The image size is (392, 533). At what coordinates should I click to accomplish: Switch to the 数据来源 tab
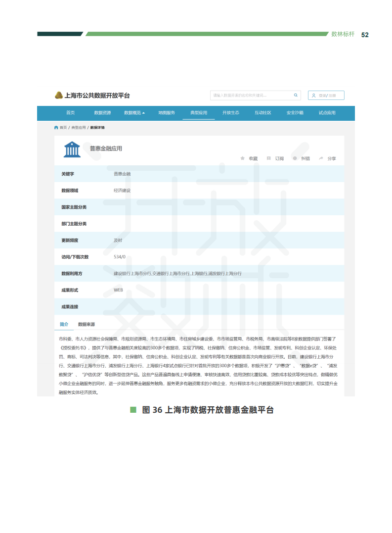[87, 325]
